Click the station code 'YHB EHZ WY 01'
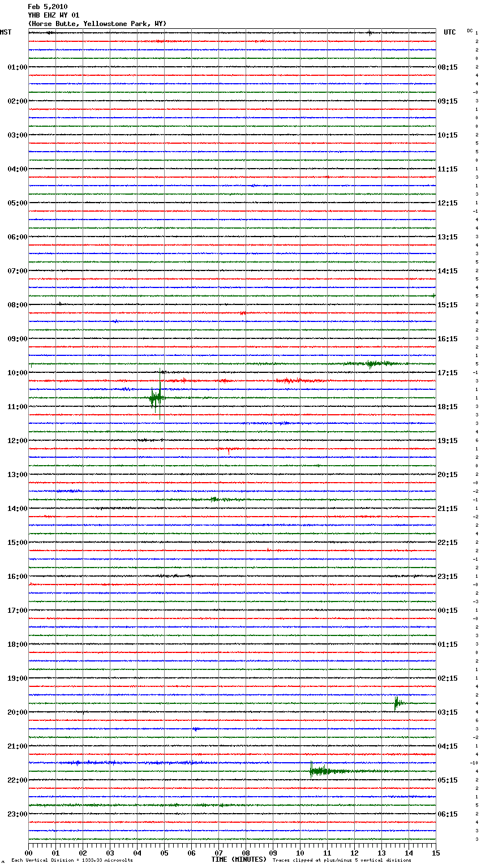Image resolution: width=481 pixels, height=868 pixels. click(54, 15)
